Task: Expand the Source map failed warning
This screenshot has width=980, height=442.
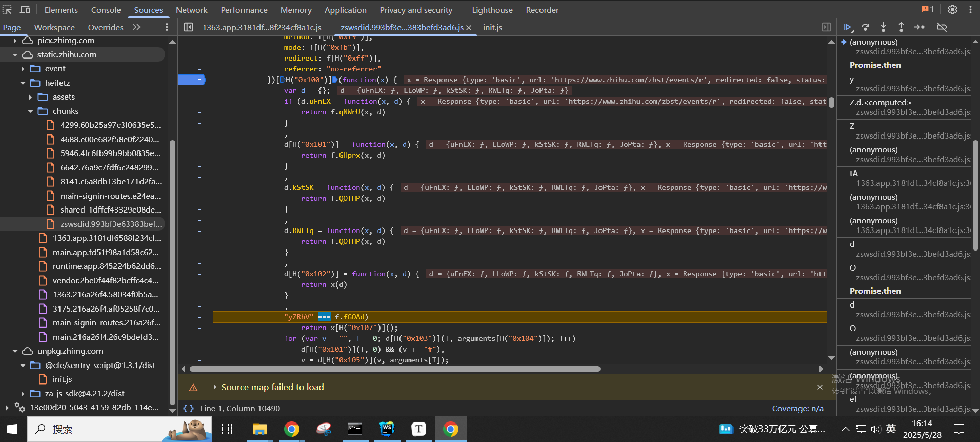Action: (215, 387)
